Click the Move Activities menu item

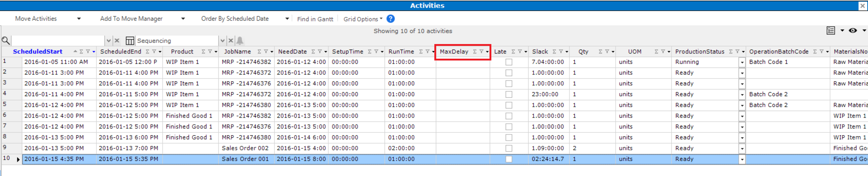coord(36,19)
